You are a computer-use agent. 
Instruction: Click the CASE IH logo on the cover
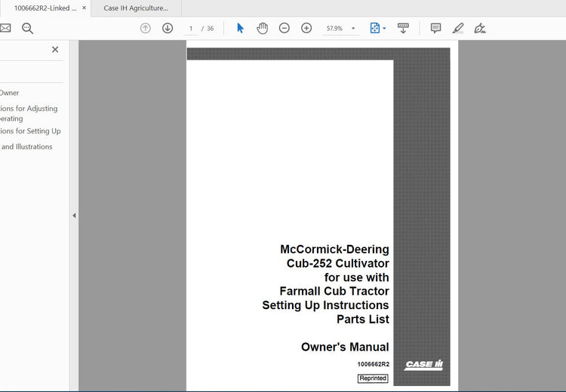click(424, 365)
